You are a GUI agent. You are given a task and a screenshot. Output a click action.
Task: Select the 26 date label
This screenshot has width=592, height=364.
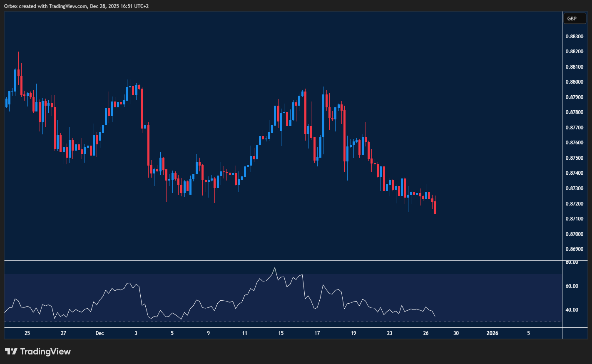[x=425, y=333]
